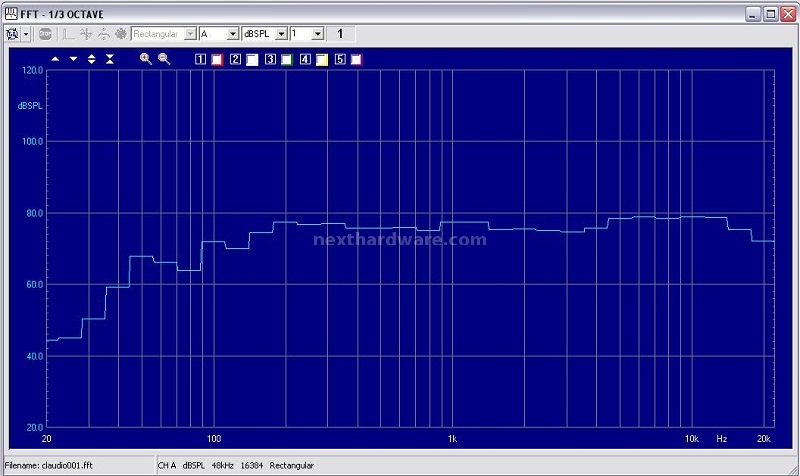
Task: Click the CH A status bar entry
Action: (167, 465)
